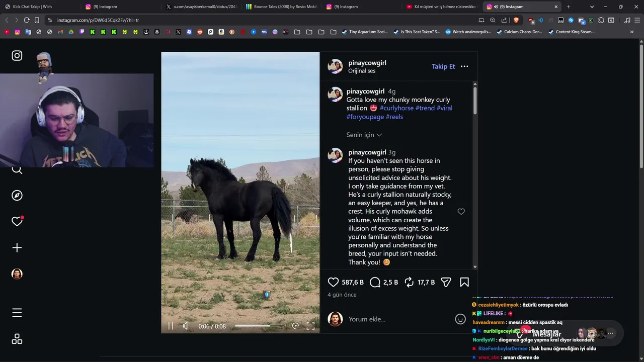
Task: Open notifications heart icon in sidebar
Action: (x=17, y=221)
